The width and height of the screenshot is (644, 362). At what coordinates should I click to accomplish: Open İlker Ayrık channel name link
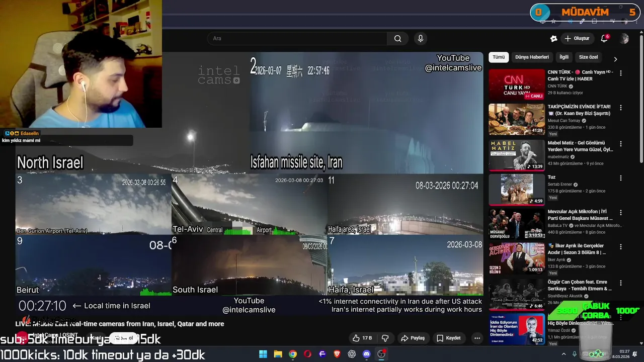pos(557,260)
